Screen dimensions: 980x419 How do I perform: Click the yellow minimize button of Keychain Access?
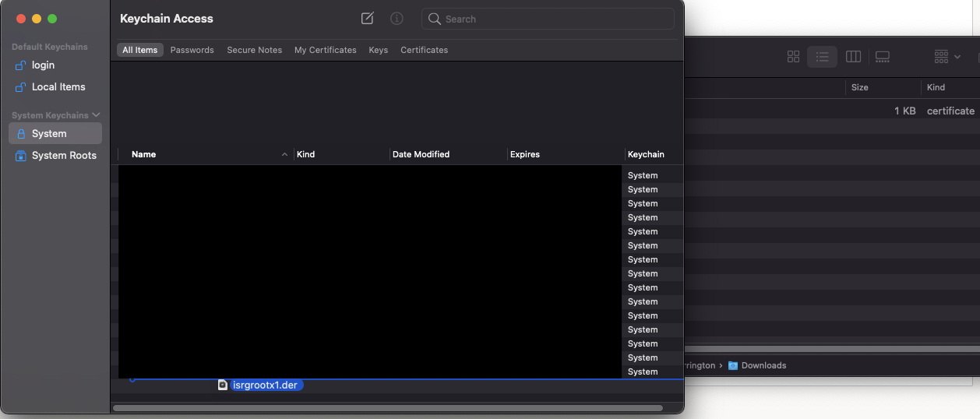coord(37,19)
